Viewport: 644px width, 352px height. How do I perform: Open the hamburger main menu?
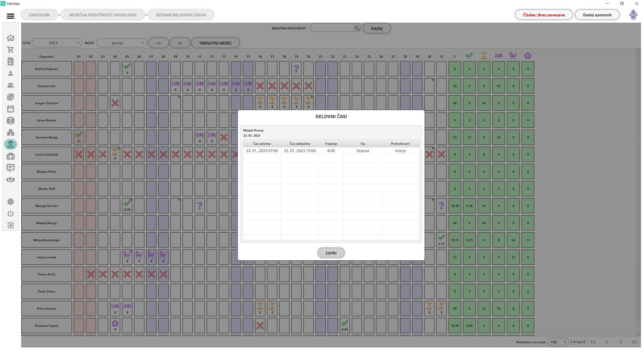click(10, 16)
